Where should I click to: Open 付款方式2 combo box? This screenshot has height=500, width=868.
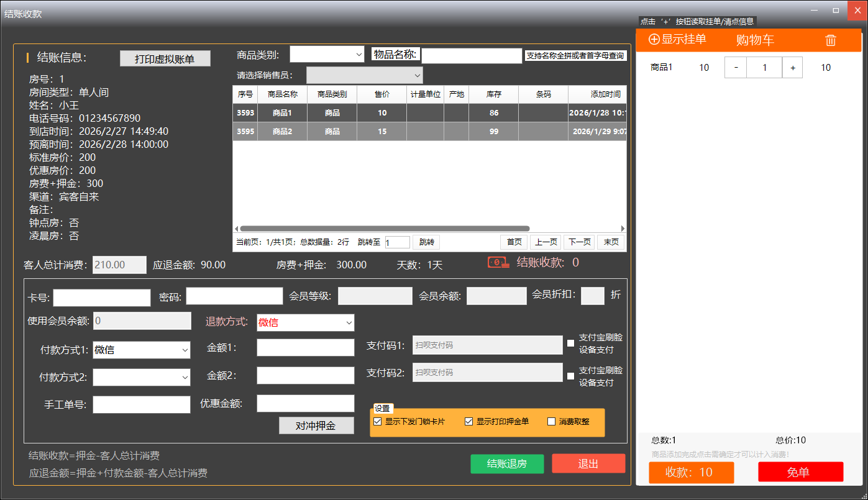point(142,377)
